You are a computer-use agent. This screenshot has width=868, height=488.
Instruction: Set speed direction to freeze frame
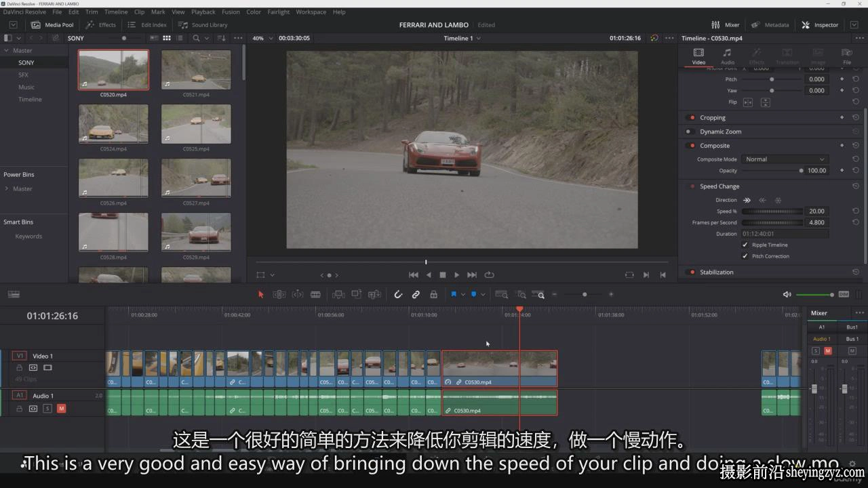tap(778, 200)
